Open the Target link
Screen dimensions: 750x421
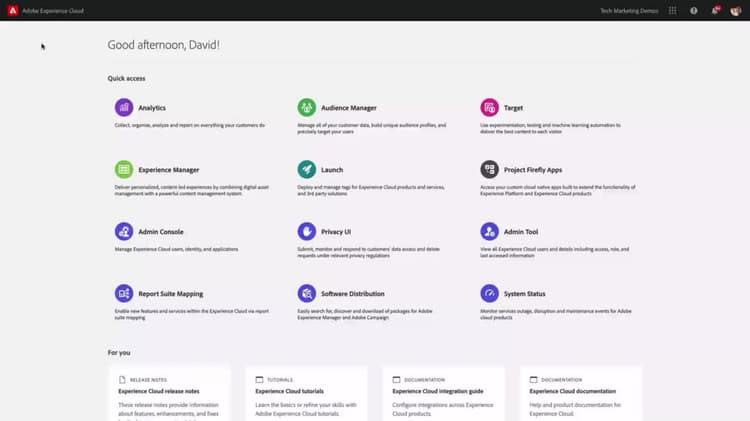(x=513, y=108)
